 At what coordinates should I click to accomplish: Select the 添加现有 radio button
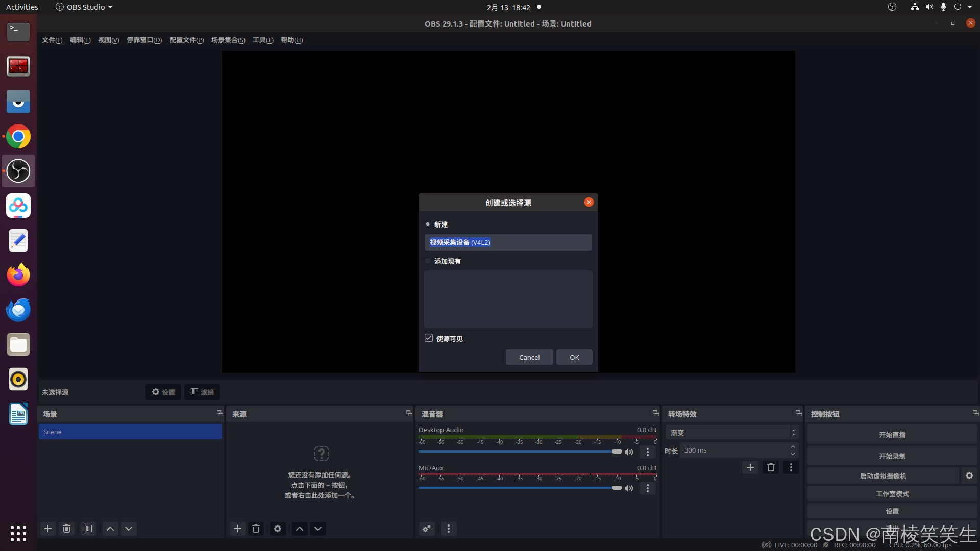[x=428, y=261]
